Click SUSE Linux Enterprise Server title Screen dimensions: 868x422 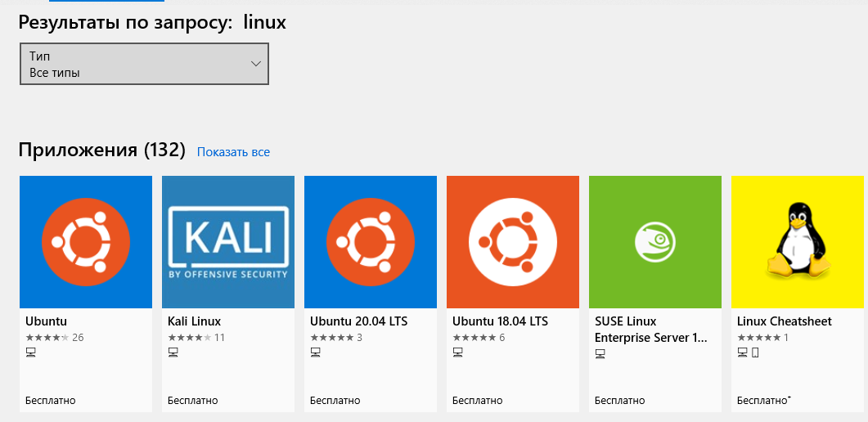pos(651,330)
